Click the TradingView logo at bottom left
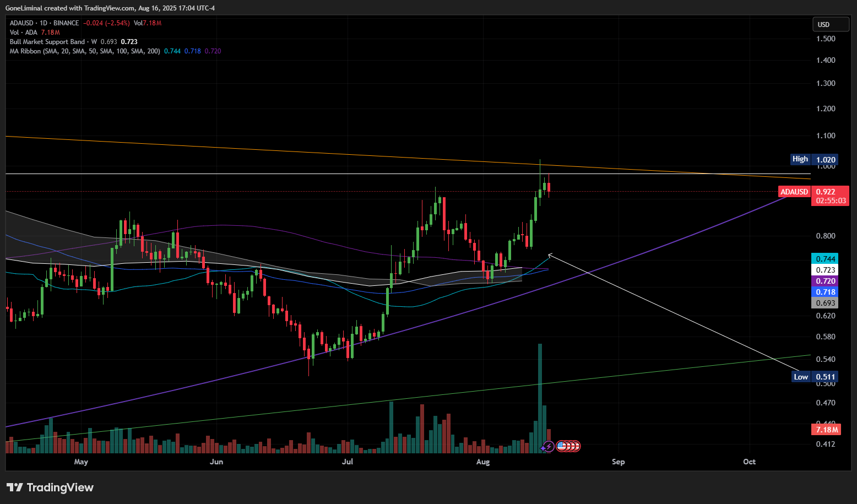This screenshot has width=857, height=504. pos(50,487)
